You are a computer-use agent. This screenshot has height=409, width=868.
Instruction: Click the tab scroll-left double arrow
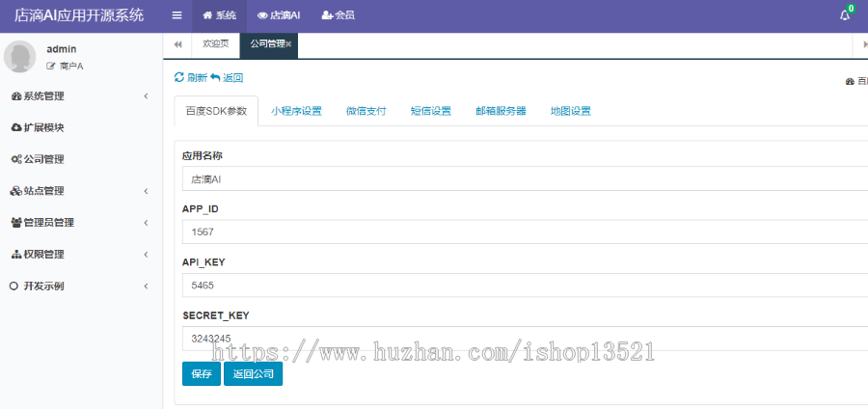tap(177, 44)
